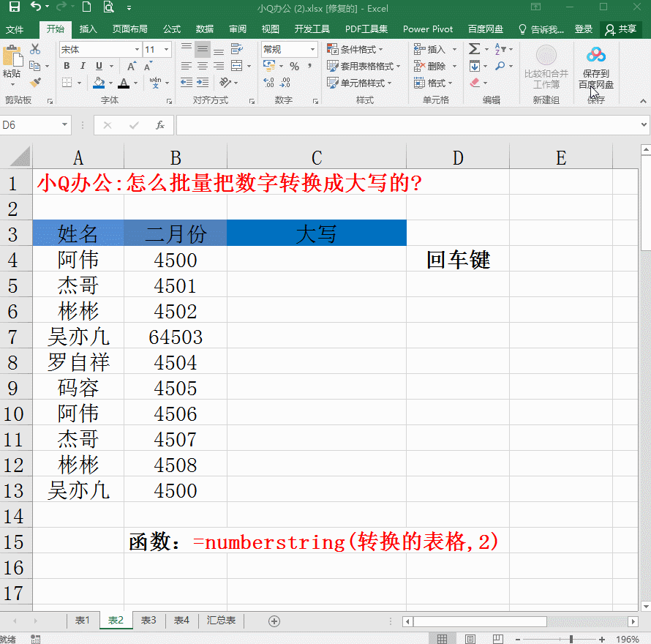This screenshot has height=644, width=651.
Task: Increase indent
Action: (203, 83)
